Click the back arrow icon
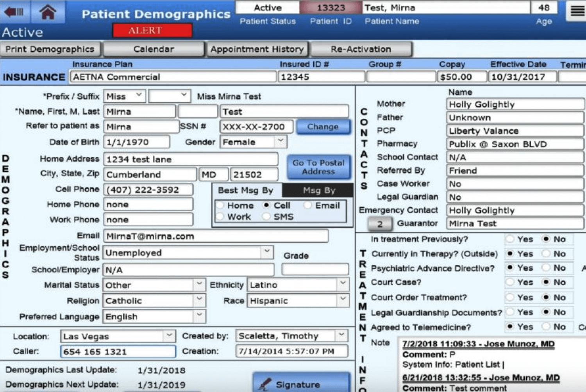The width and height of the screenshot is (586, 392). coord(14,12)
